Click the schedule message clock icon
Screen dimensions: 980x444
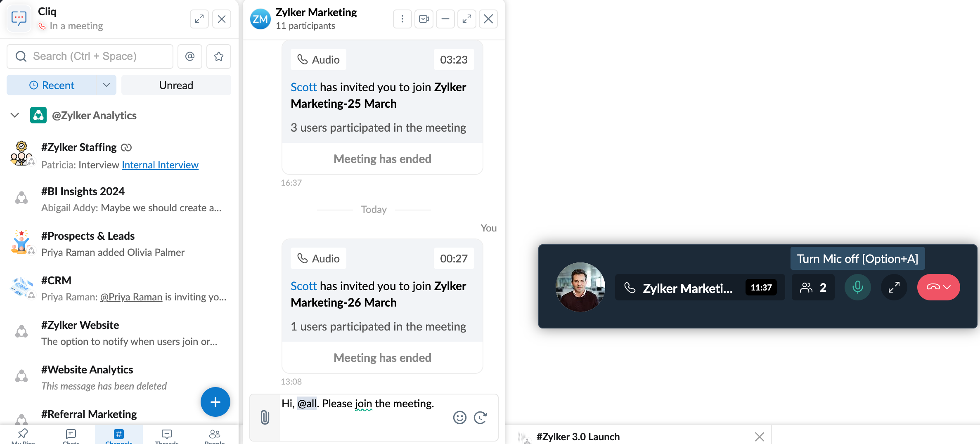(481, 418)
